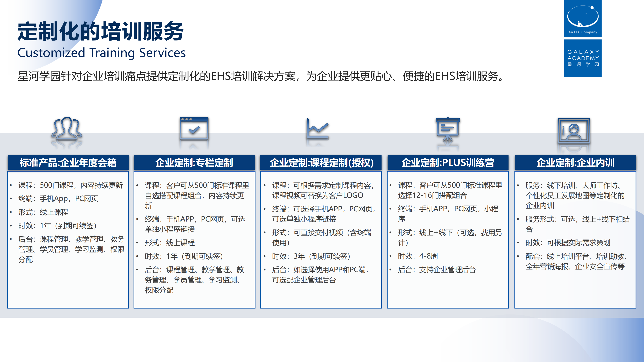Click the line chart icon
This screenshot has height=362, width=644.
click(x=318, y=128)
